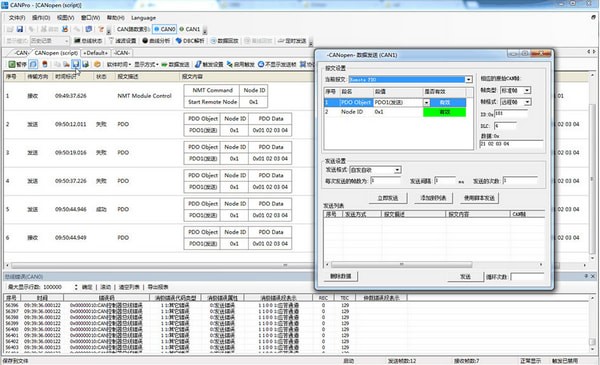Viewport: 600px width, 365px height.
Task: Select the CAN0 channel toggle
Action: (x=165, y=29)
